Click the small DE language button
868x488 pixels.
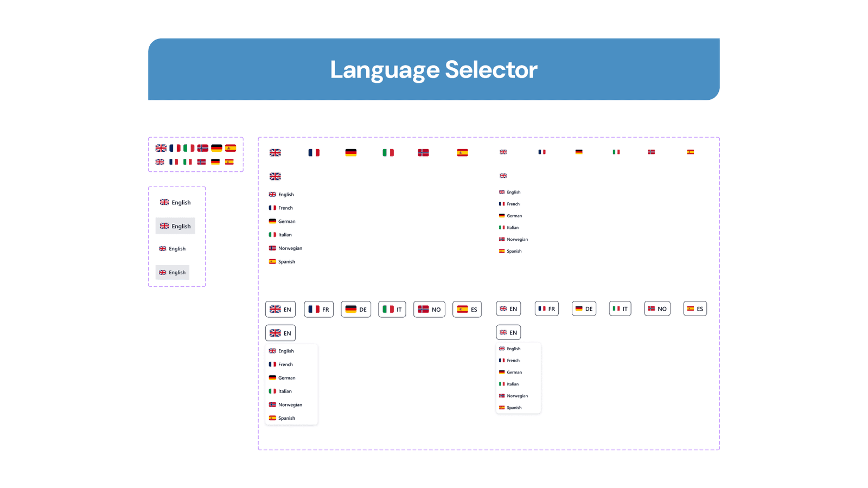(584, 309)
